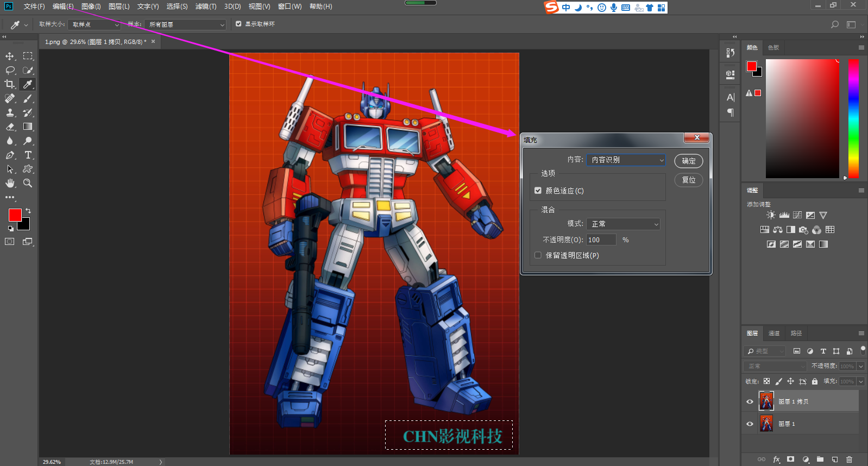Expand layer opacity 不透明度 arrow

pyautogui.click(x=861, y=366)
